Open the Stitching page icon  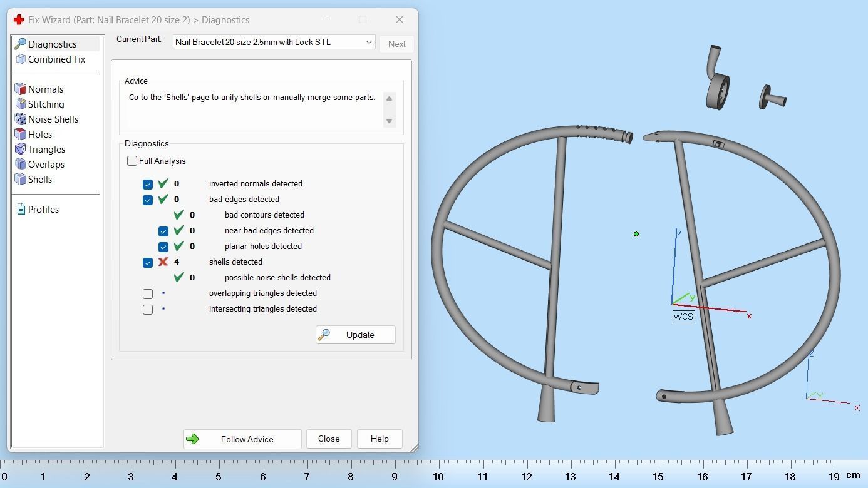20,104
